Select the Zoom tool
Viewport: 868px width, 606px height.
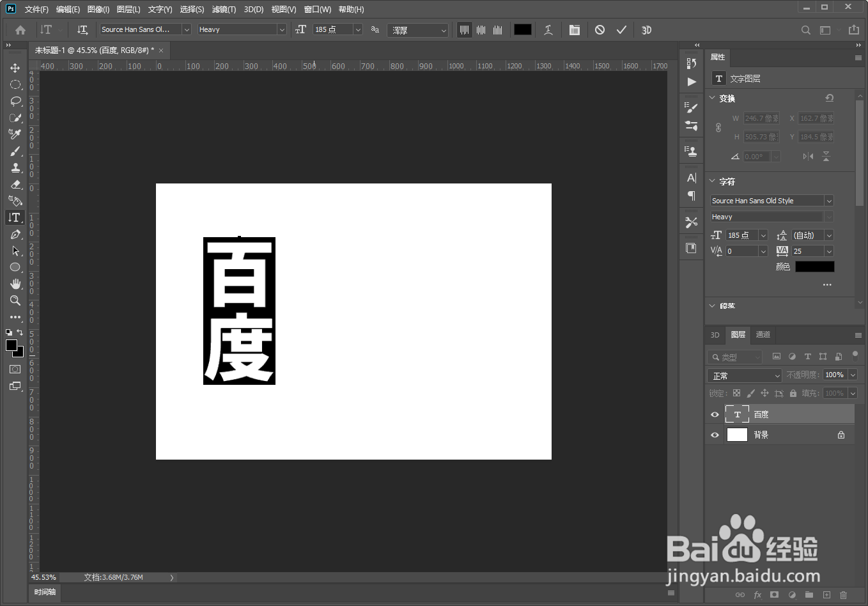[15, 300]
